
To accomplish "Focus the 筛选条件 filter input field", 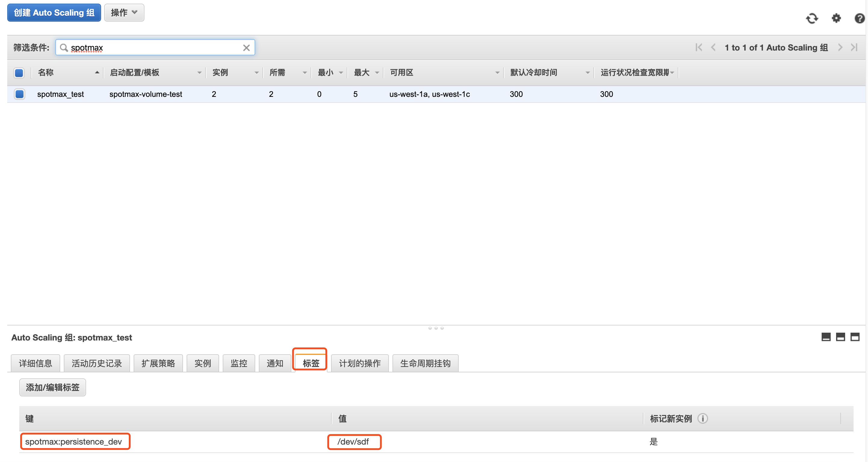I will click(155, 48).
